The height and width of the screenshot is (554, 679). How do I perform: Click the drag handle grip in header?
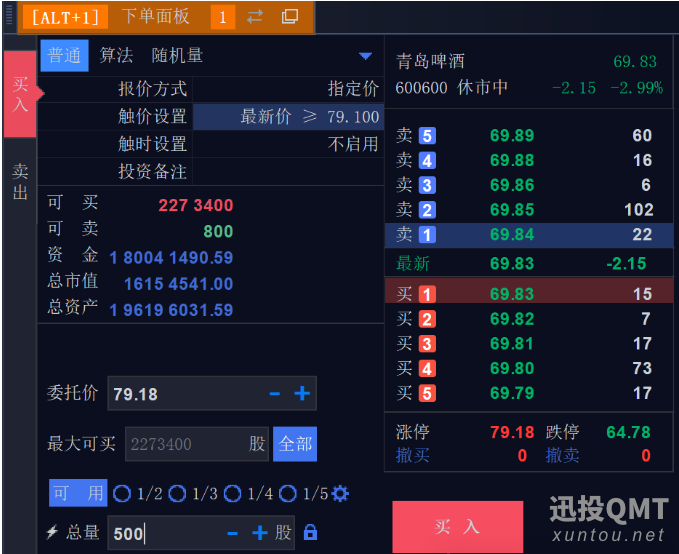(10, 16)
